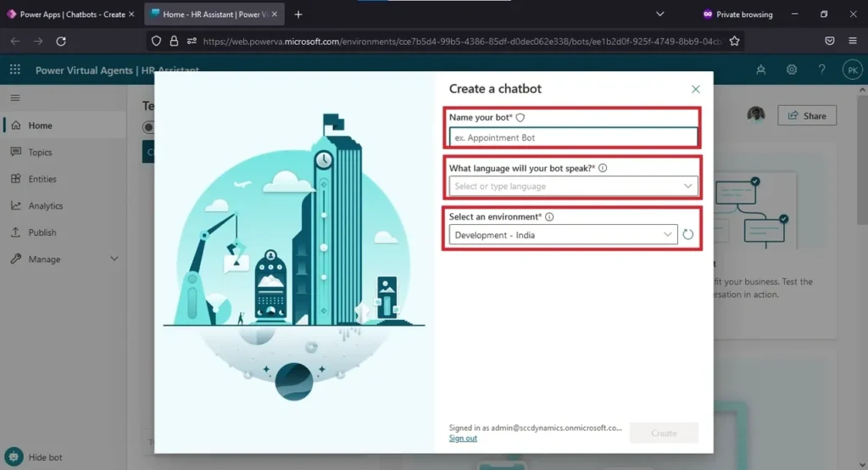Open the PK account avatar
This screenshot has width=868, height=470.
tap(853, 70)
